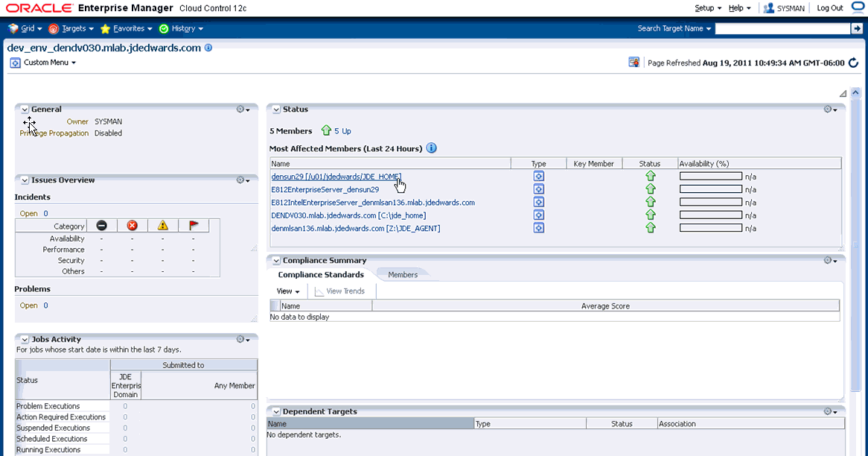This screenshot has width=868, height=456.
Task: Click the Escalated flag icon header
Action: (x=194, y=226)
